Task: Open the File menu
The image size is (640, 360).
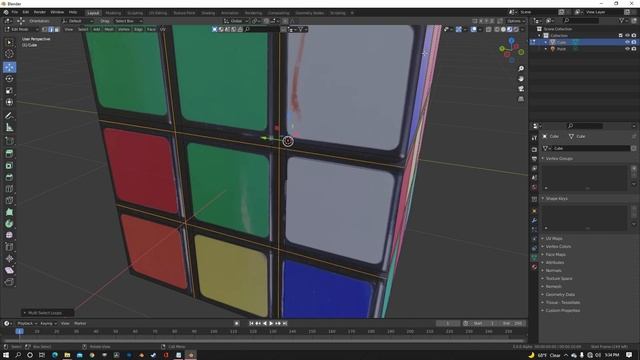Action: (x=15, y=12)
